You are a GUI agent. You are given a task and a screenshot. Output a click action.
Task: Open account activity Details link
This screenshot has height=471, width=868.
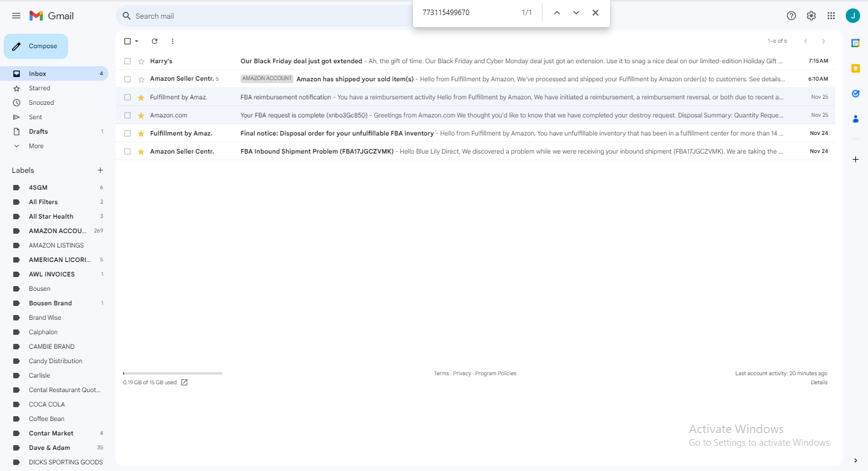(x=819, y=382)
